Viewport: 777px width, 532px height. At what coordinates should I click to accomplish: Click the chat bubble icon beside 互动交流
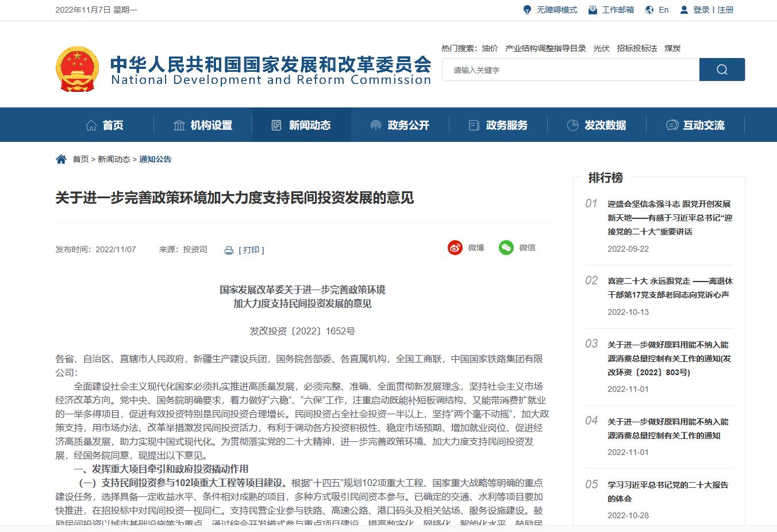tap(672, 125)
